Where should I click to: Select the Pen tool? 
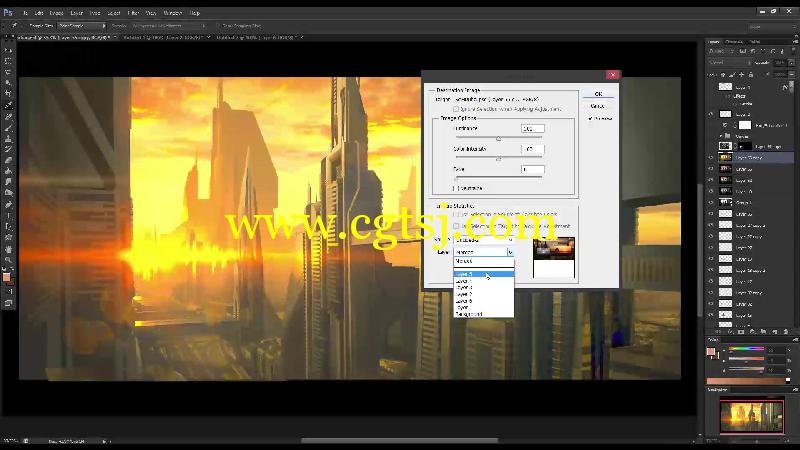tap(8, 204)
